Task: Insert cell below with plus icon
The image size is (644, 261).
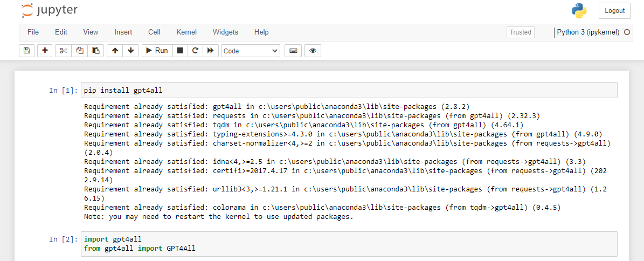Action: pyautogui.click(x=45, y=51)
